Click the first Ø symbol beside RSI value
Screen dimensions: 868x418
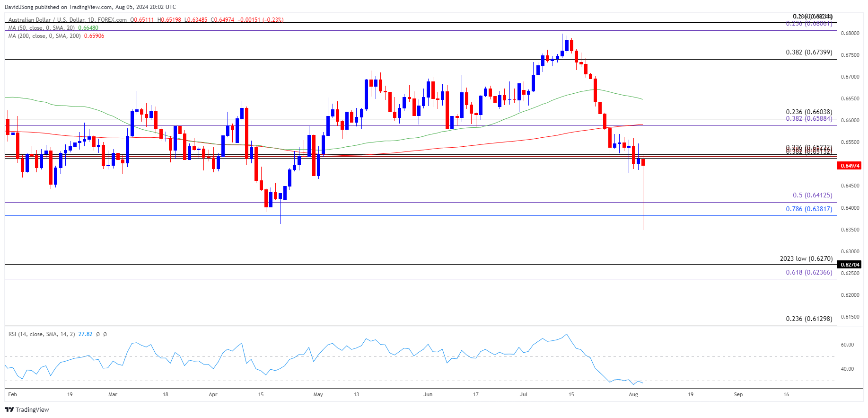[x=98, y=334]
